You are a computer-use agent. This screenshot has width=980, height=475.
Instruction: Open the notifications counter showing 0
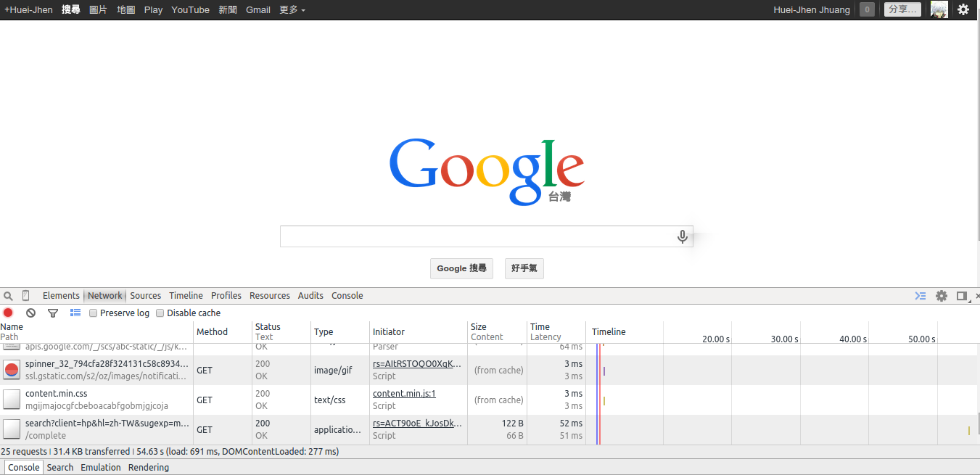pyautogui.click(x=867, y=9)
